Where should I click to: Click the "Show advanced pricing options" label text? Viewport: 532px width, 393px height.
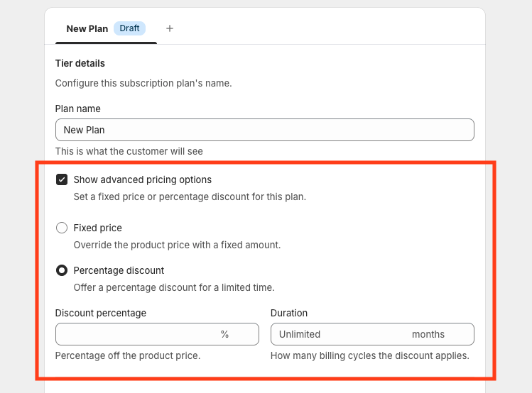click(x=143, y=179)
